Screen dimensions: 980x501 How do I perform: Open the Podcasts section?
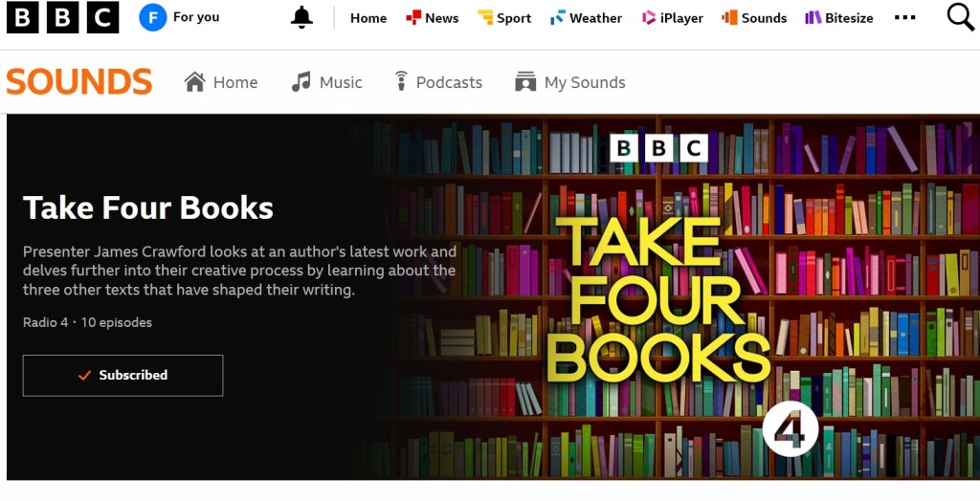pyautogui.click(x=438, y=82)
